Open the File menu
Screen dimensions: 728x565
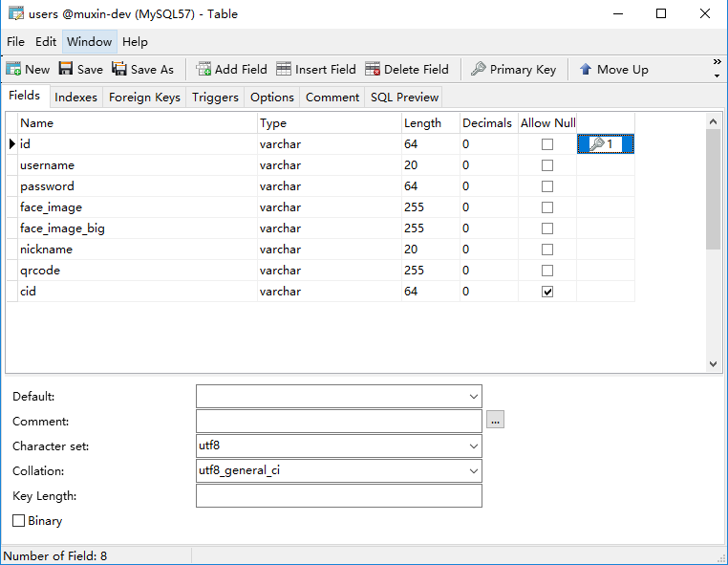tap(15, 42)
